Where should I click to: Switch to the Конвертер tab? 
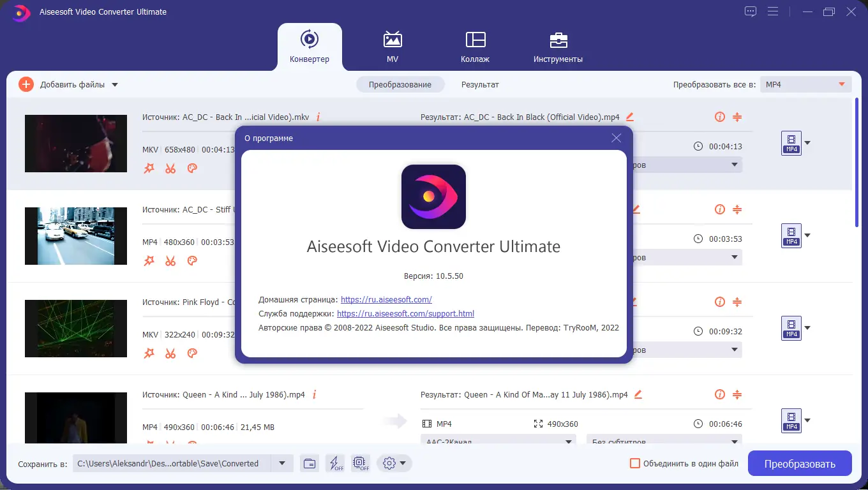[x=310, y=47]
